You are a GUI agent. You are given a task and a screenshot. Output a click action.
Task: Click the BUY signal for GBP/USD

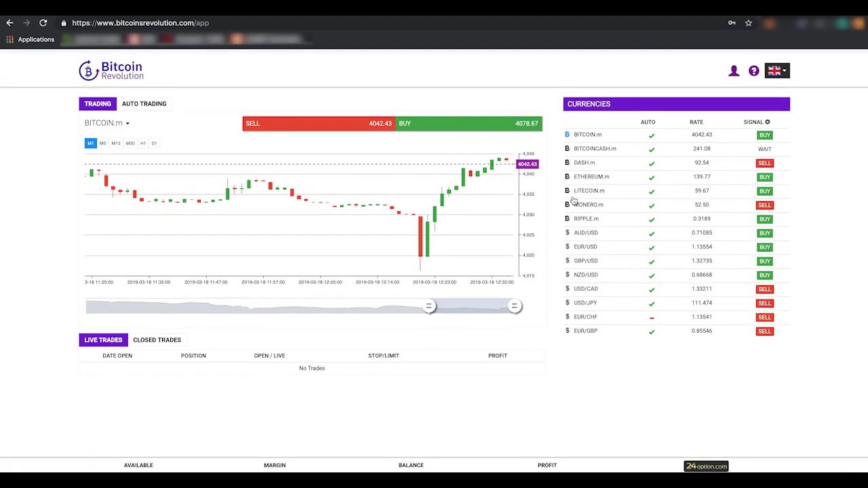[x=765, y=261]
